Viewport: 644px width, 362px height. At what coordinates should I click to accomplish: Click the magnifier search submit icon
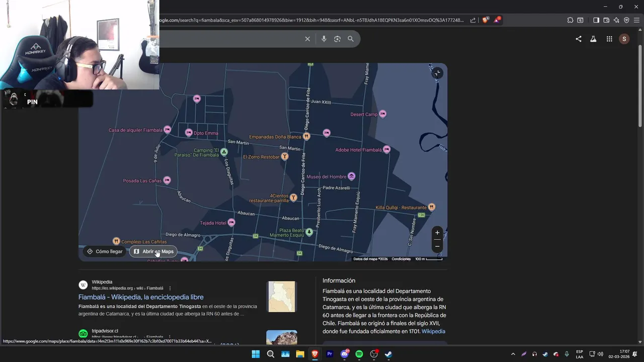pyautogui.click(x=351, y=39)
